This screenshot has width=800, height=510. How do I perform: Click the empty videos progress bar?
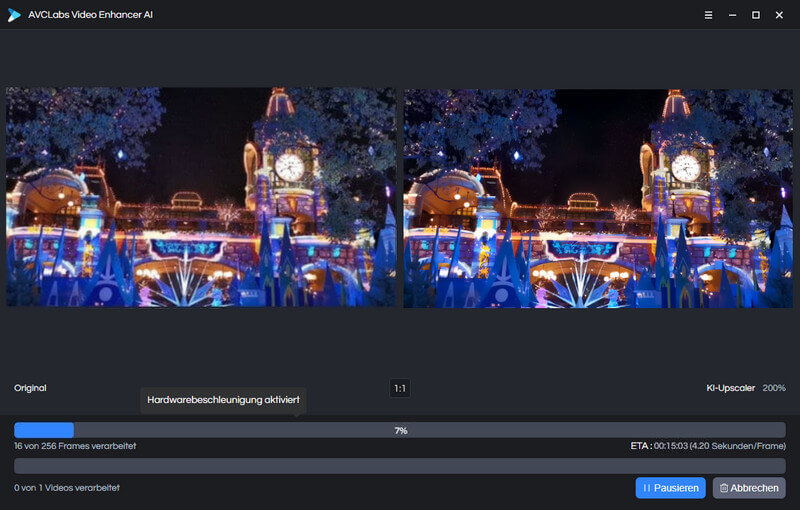point(400,466)
